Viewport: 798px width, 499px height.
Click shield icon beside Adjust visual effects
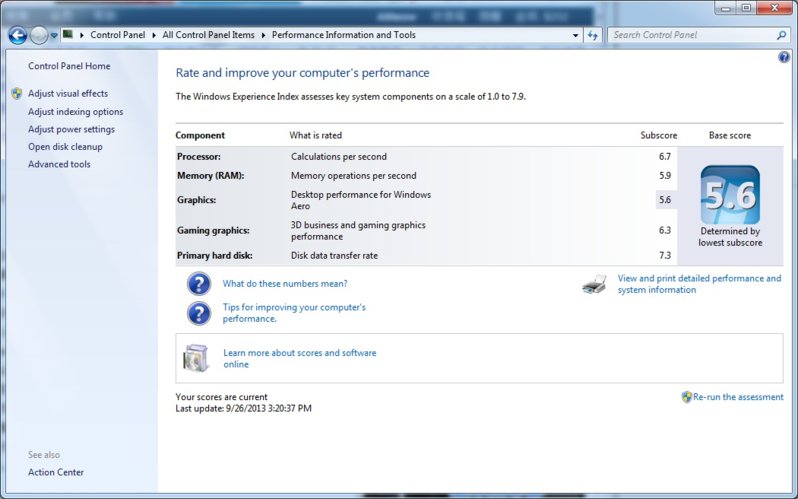click(17, 93)
